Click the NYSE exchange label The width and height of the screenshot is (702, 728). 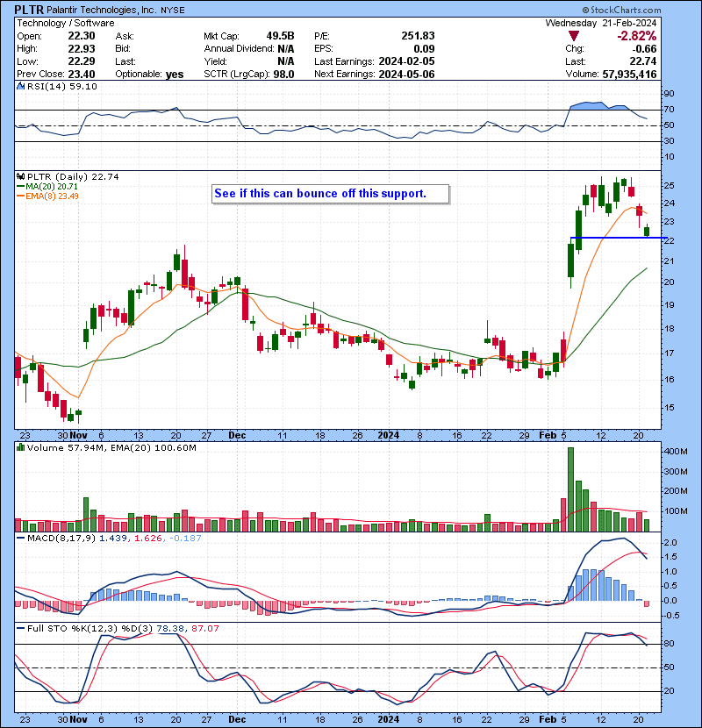(172, 11)
